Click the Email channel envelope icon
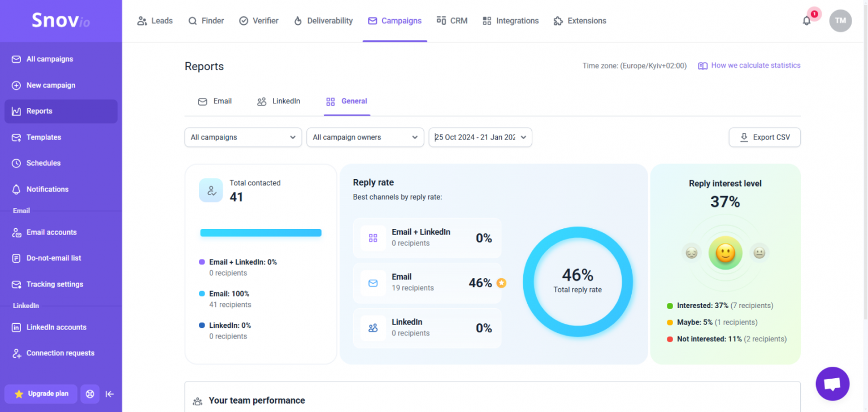 coord(373,283)
